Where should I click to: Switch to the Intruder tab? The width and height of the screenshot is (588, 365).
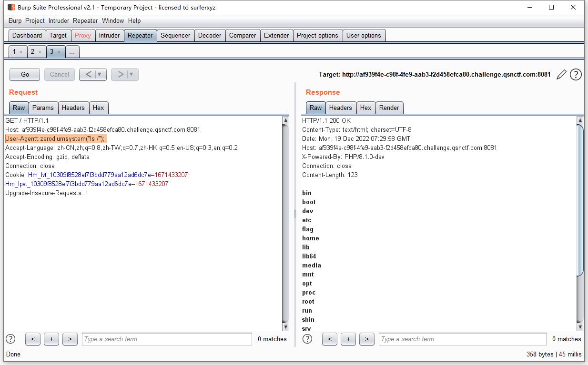pyautogui.click(x=109, y=35)
